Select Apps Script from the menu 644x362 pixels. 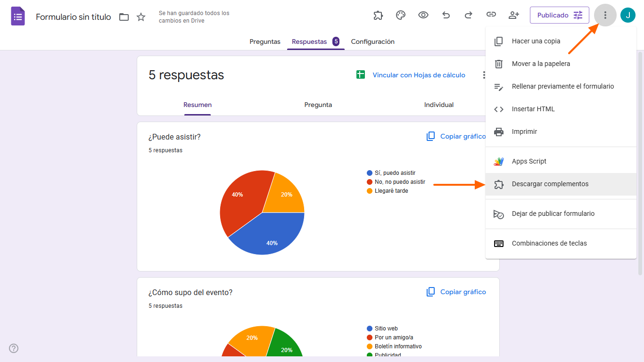click(529, 161)
